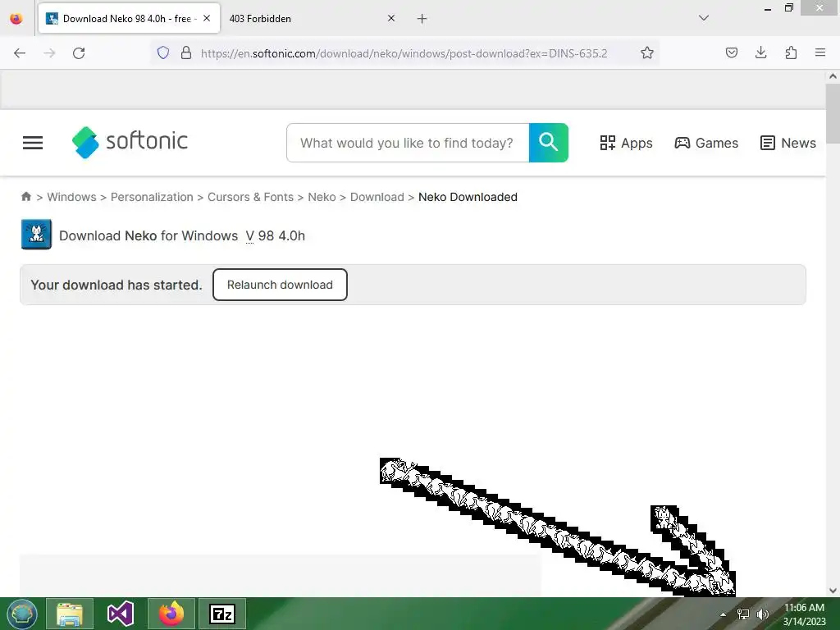Open 7-Zip from the taskbar
840x630 pixels.
[x=222, y=614]
